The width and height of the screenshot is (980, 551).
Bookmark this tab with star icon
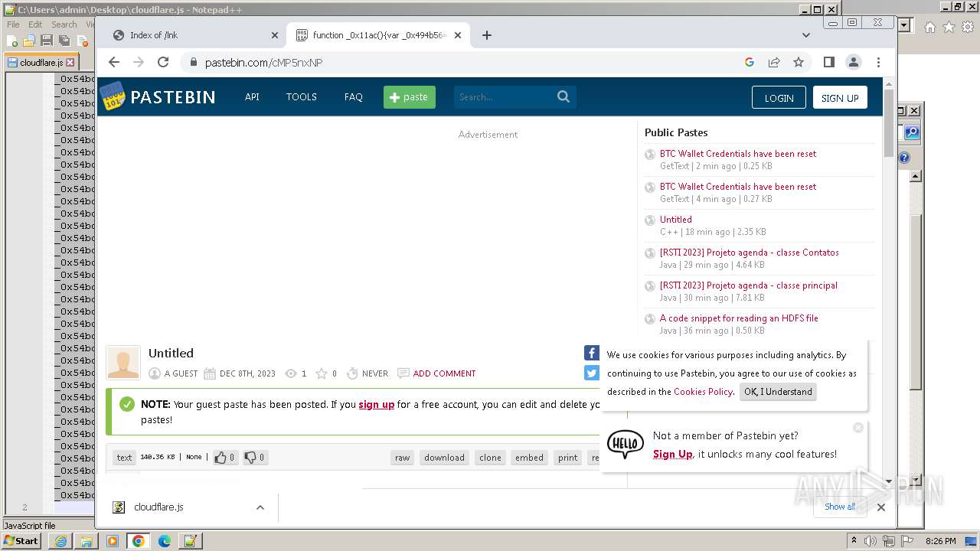point(799,62)
